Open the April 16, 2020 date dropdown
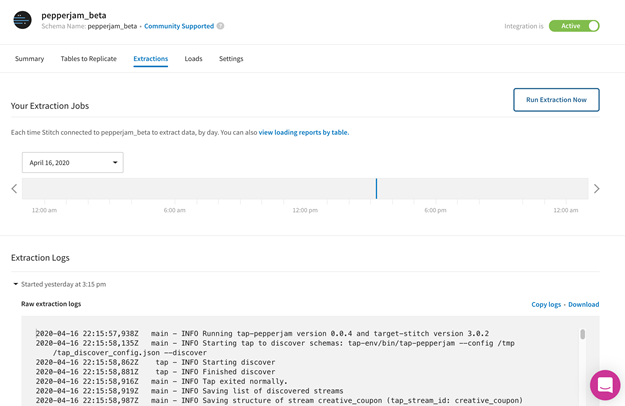The image size is (625, 406). click(73, 163)
